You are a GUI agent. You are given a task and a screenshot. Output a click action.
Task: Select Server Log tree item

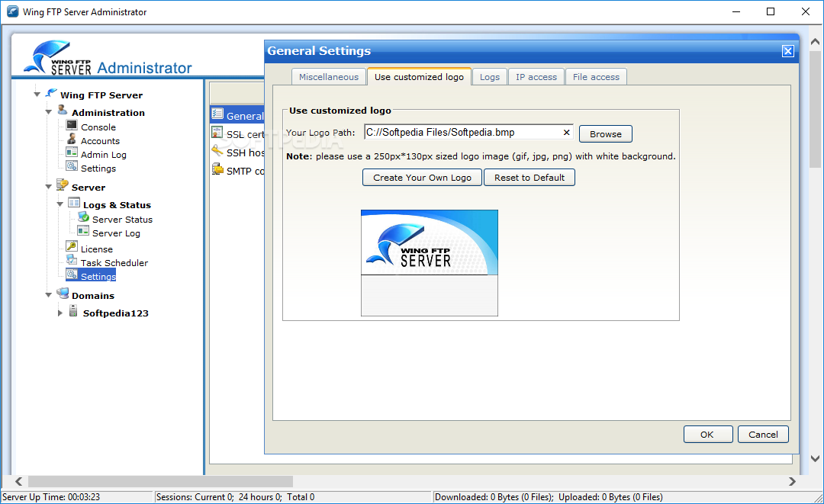(x=116, y=233)
